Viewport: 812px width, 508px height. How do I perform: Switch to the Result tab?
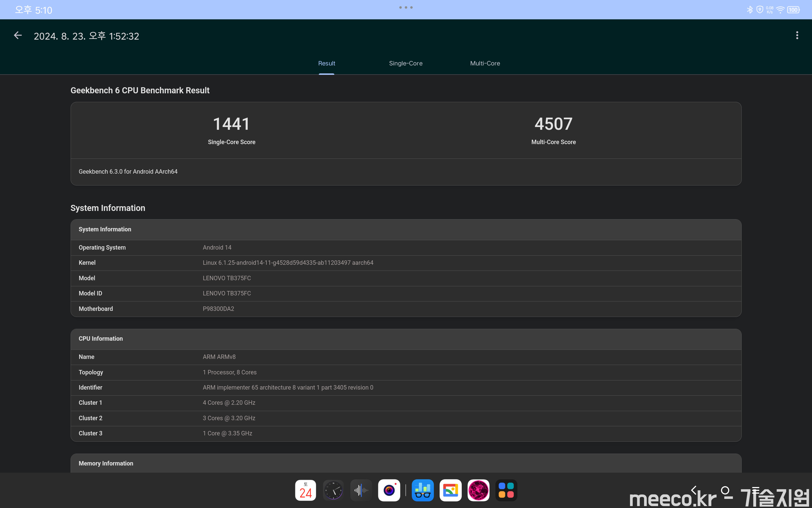pos(327,64)
